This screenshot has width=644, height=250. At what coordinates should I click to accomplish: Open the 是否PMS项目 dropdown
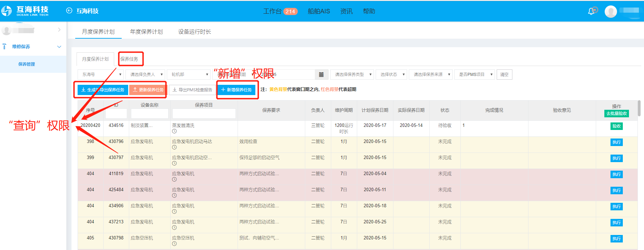(x=474, y=75)
